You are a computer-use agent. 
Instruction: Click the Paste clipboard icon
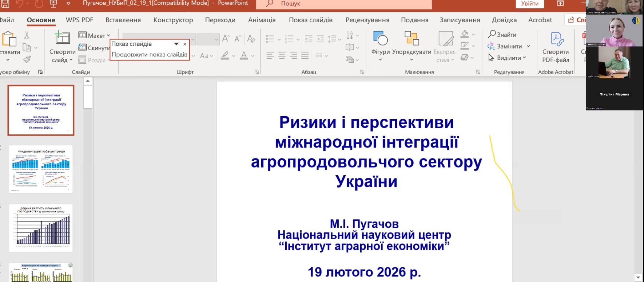click(x=9, y=39)
